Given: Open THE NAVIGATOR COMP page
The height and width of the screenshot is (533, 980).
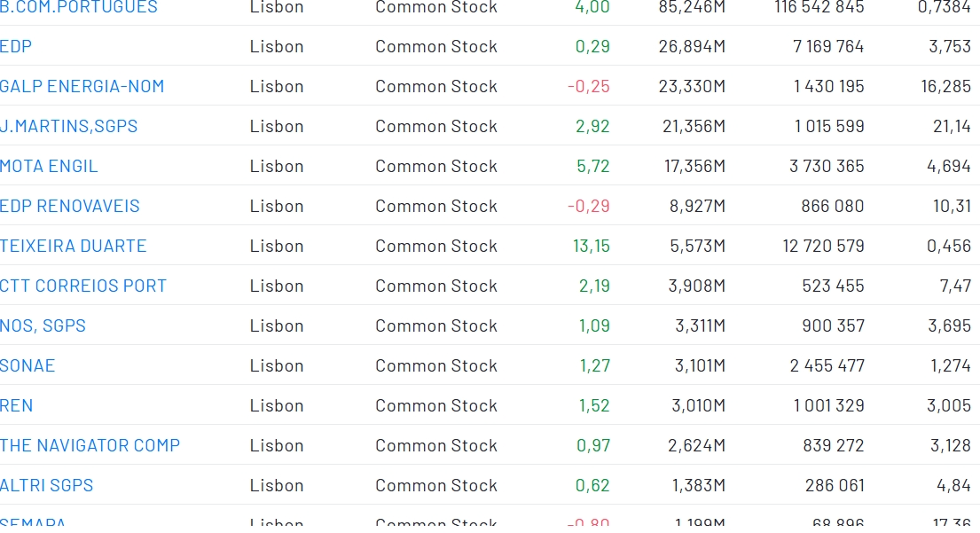Looking at the screenshot, I should point(90,445).
